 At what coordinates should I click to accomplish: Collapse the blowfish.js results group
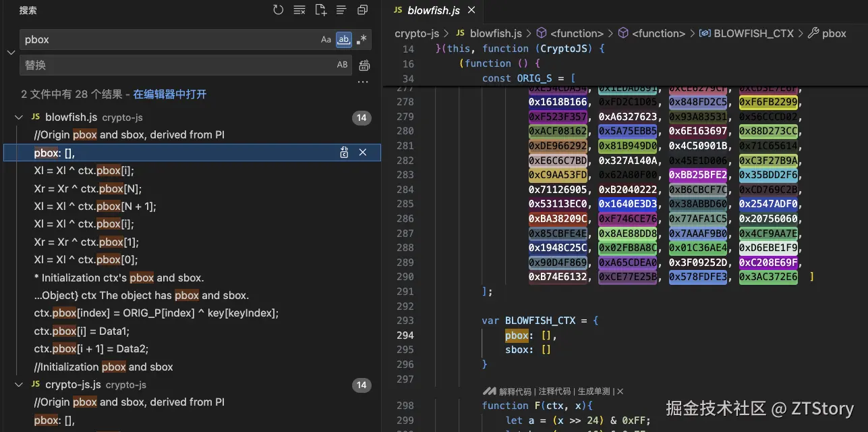coord(19,117)
